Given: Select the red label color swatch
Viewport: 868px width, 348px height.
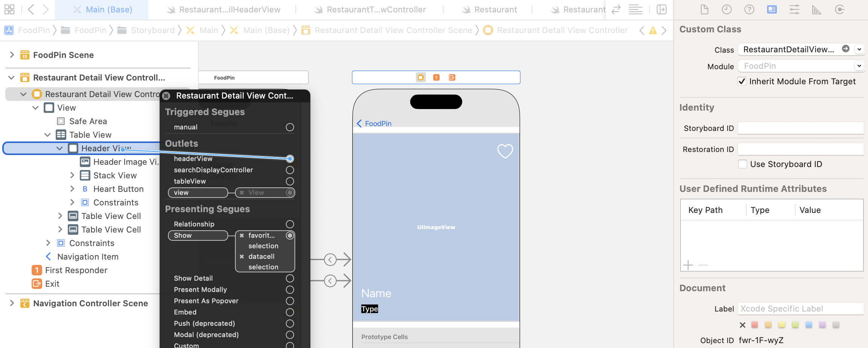Looking at the screenshot, I should [x=755, y=325].
